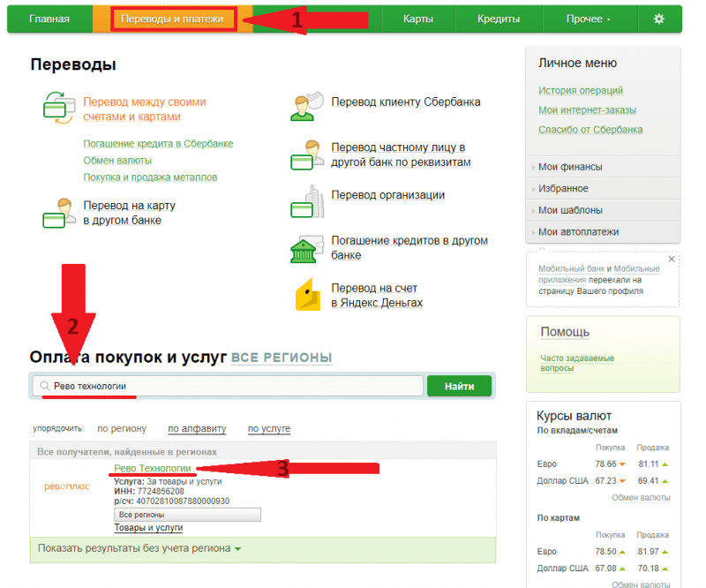Image resolution: width=706 pixels, height=588 pixels.
Task: Click the 78.66 Евро buy rate
Action: (x=605, y=464)
